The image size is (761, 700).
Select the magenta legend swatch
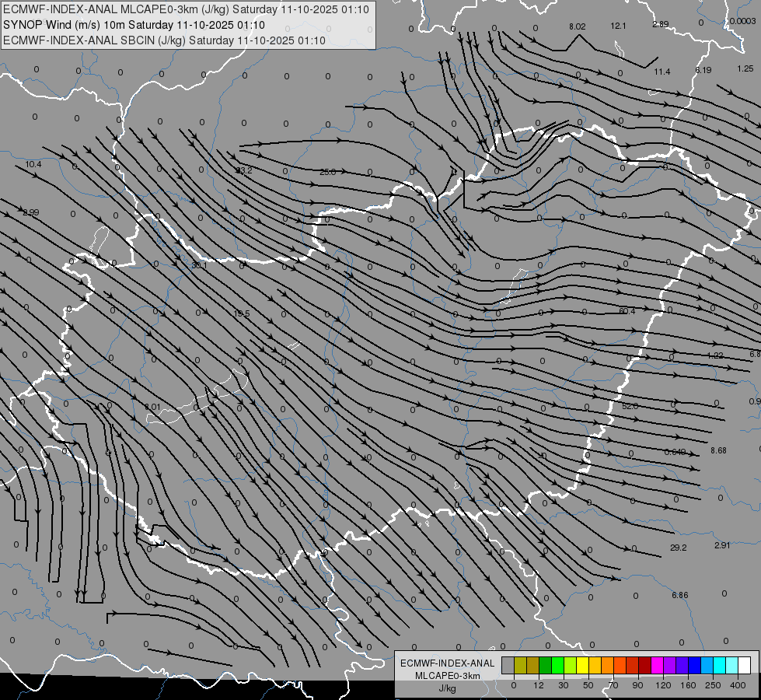[x=657, y=665]
